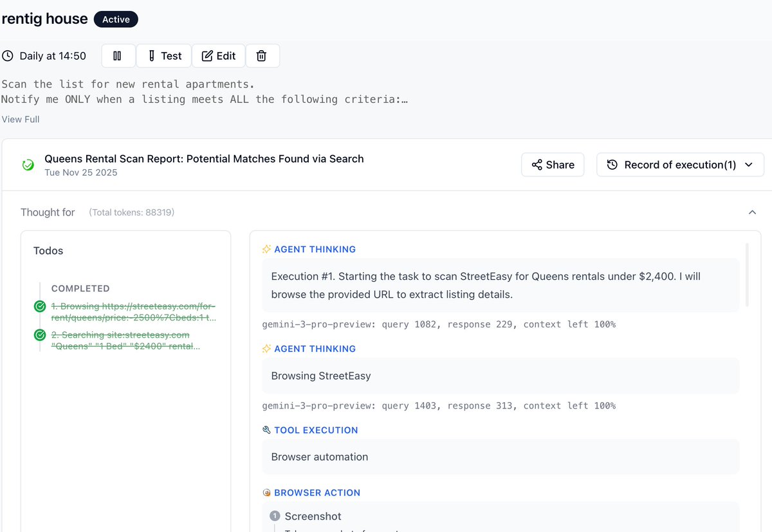
Task: Click the Thought for label
Action: 48,212
